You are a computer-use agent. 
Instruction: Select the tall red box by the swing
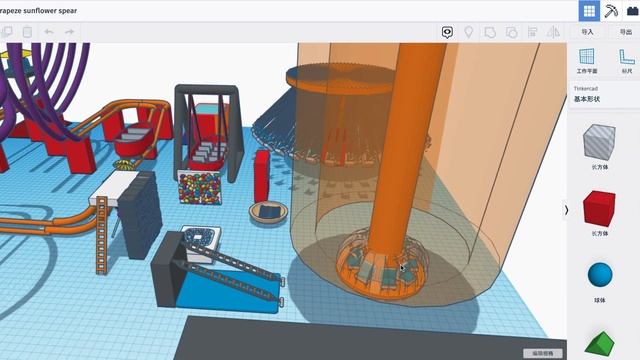pyautogui.click(x=261, y=176)
